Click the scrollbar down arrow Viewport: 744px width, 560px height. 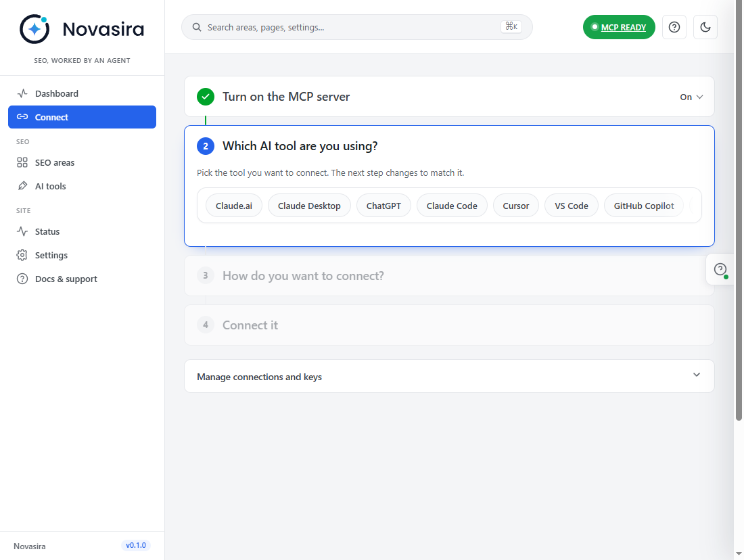[739, 554]
